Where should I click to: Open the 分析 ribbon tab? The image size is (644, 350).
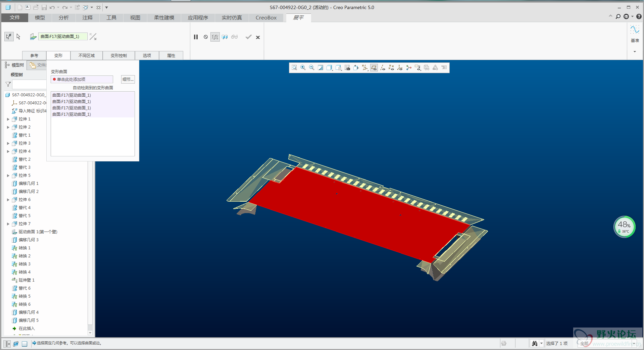[x=64, y=17]
